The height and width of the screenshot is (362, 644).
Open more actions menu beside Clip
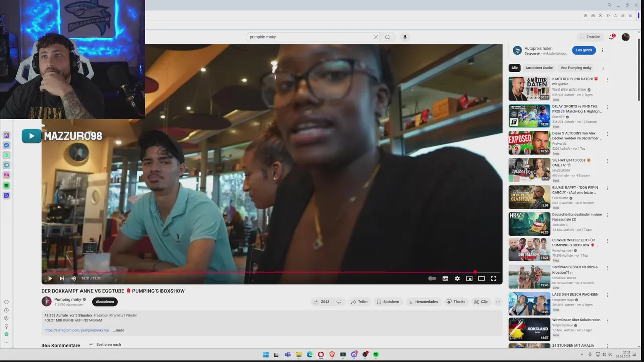point(498,302)
